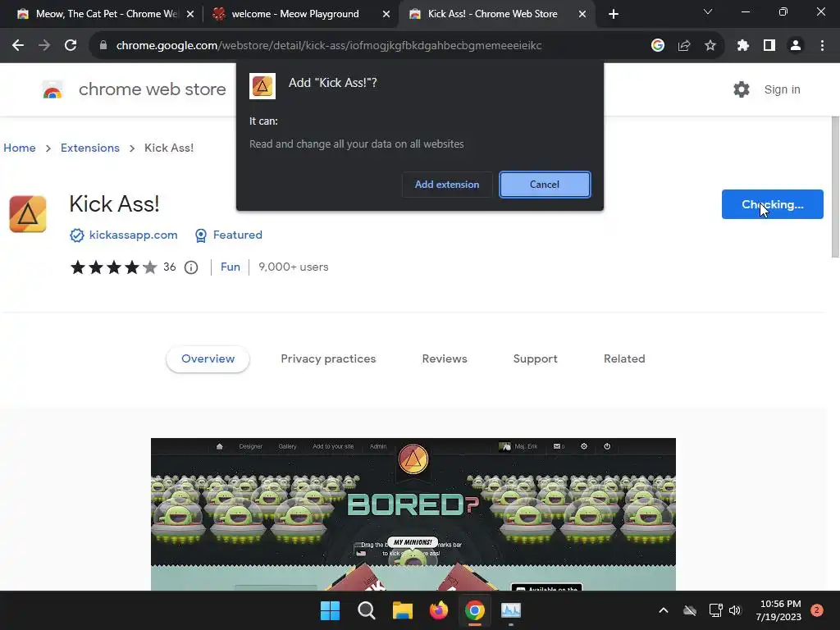Open the Fun category link
Viewport: 840px width, 630px height.
pyautogui.click(x=231, y=267)
